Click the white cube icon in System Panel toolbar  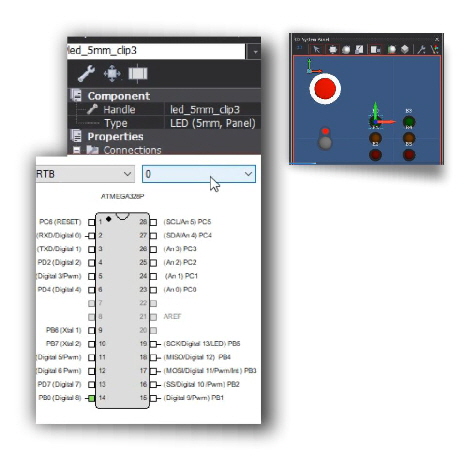coord(405,49)
